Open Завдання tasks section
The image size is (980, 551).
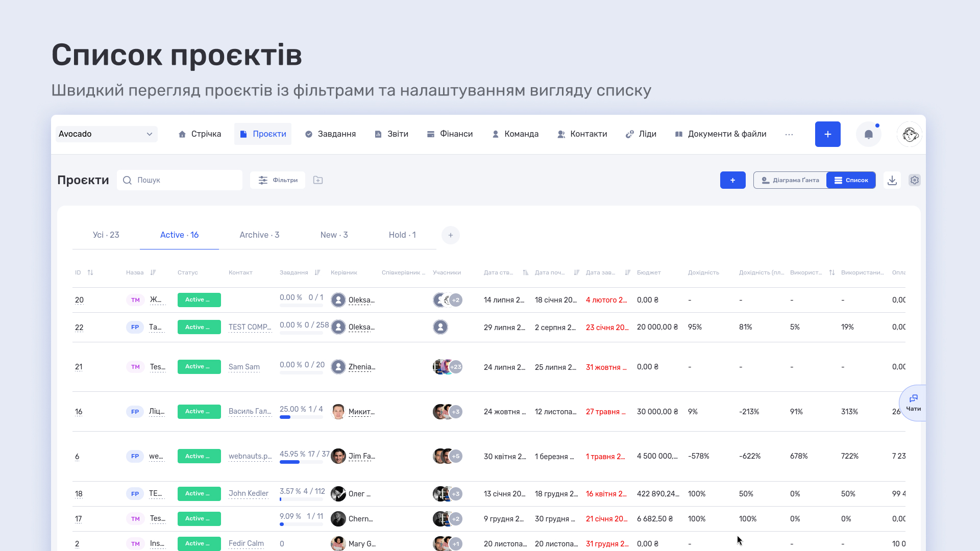[330, 134]
